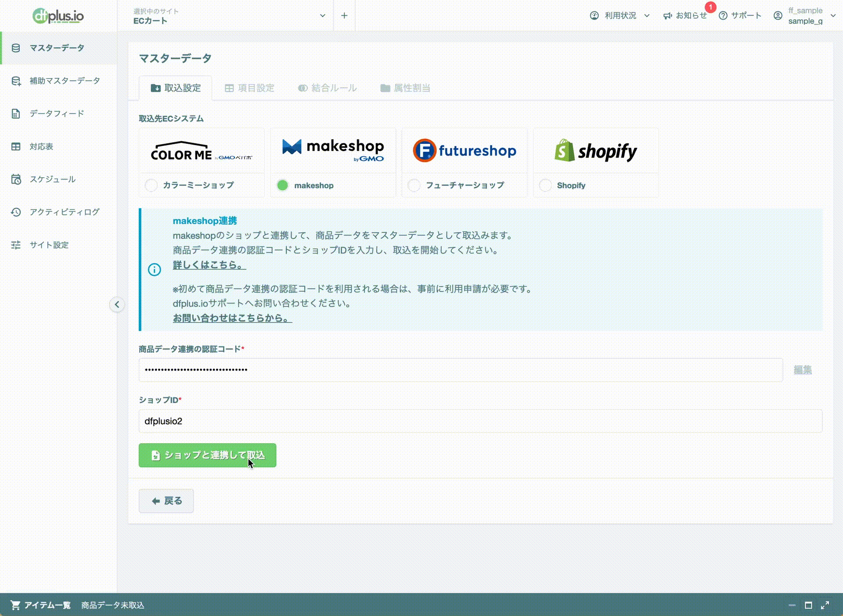Select the フューチャーショップ radio button
This screenshot has width=843, height=616.
point(414,186)
